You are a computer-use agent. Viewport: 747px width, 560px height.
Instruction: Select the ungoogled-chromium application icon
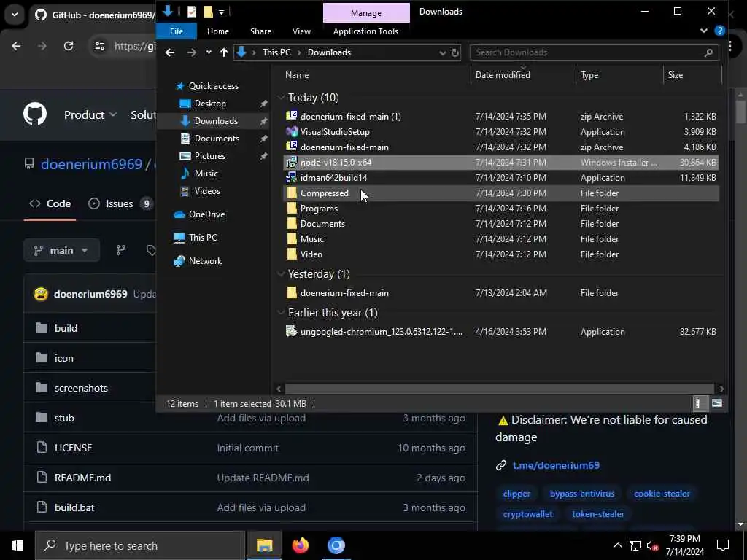[x=292, y=332]
